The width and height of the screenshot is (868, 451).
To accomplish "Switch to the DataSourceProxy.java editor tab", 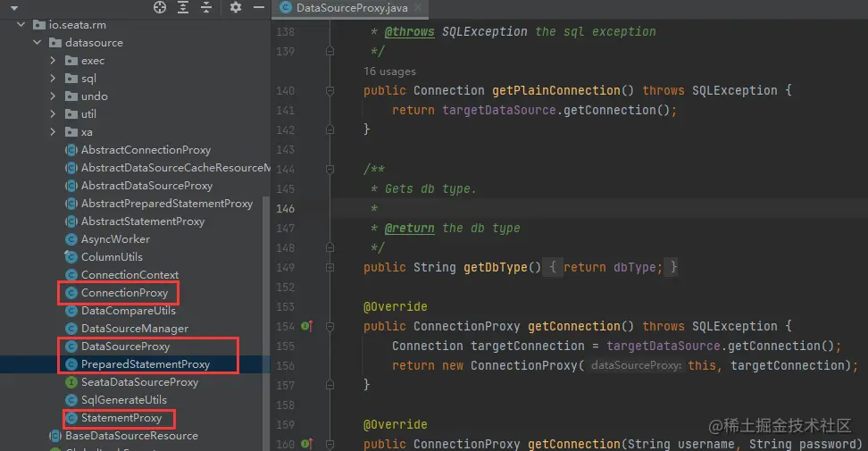I will point(352,8).
